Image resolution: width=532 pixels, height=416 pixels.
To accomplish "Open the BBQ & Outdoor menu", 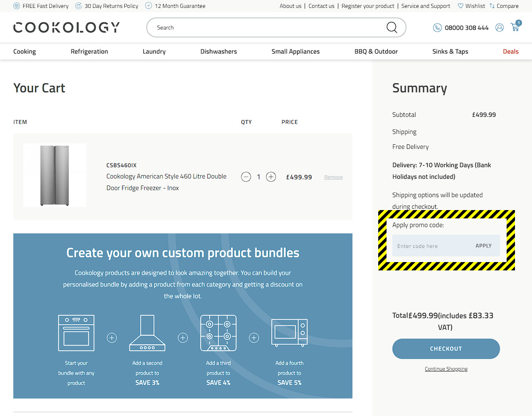I will click(376, 52).
